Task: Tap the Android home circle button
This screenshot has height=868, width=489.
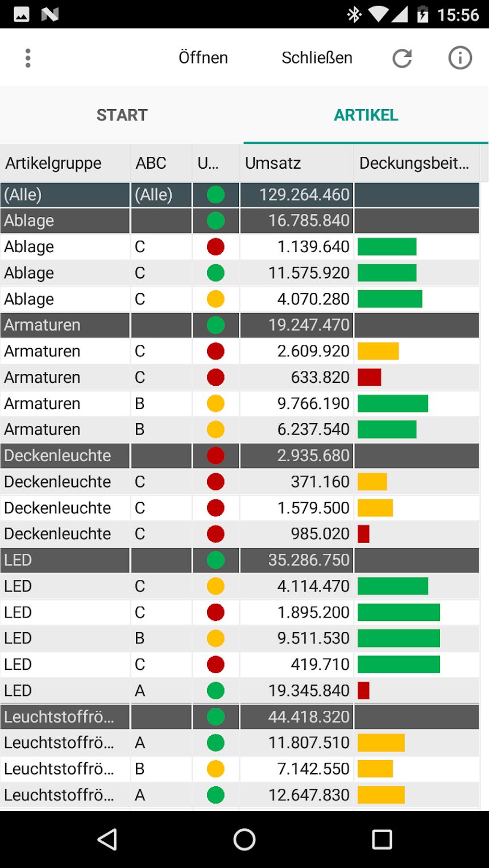Action: point(244,839)
